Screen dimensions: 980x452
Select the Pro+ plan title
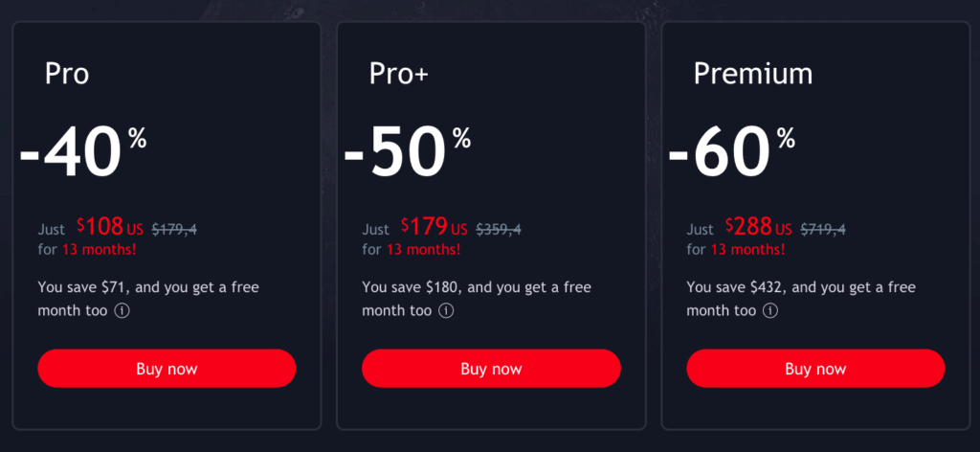pos(397,74)
